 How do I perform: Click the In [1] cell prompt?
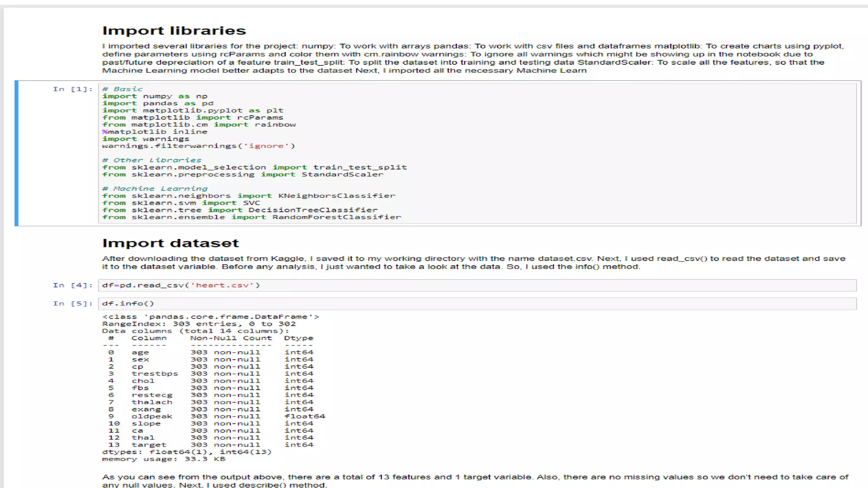72,89
